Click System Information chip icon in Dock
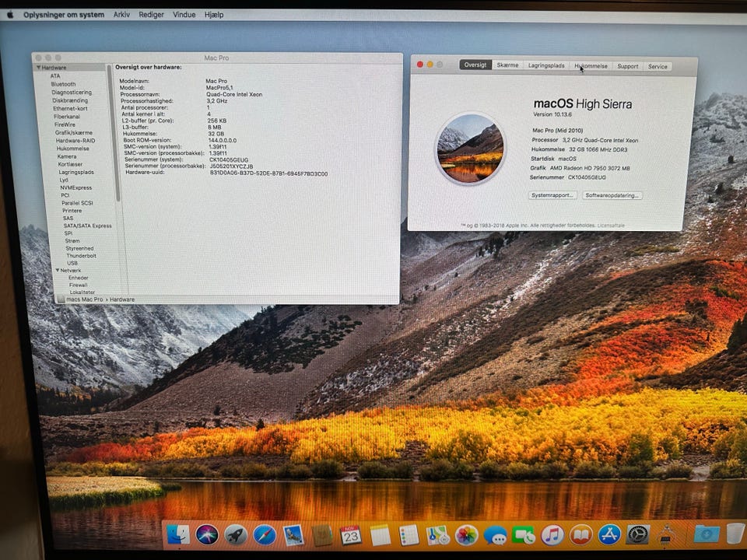 click(666, 534)
